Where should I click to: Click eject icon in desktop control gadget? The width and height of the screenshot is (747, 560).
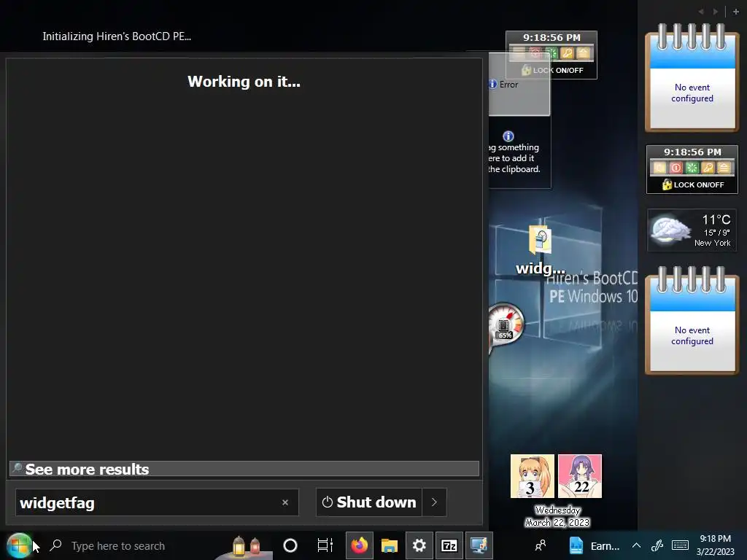(583, 52)
